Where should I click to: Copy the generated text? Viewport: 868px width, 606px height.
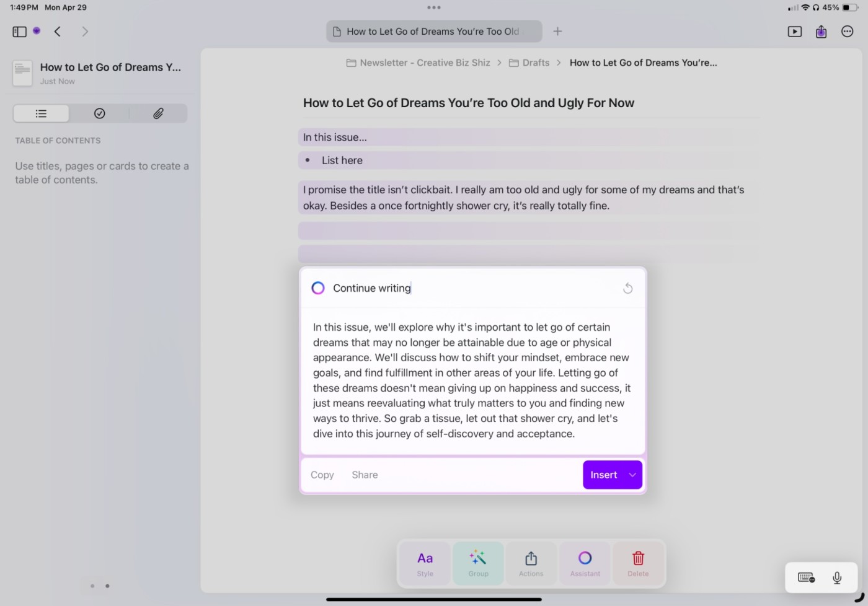coord(322,475)
